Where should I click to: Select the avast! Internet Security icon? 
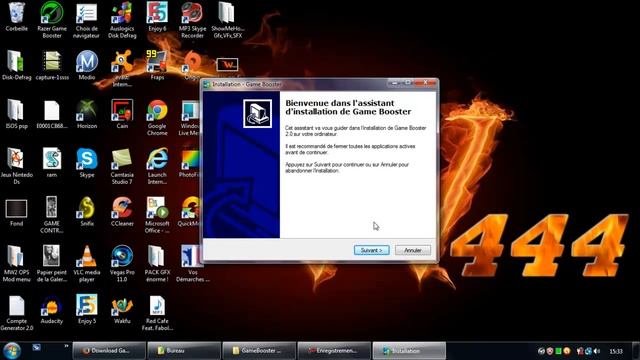[122, 68]
